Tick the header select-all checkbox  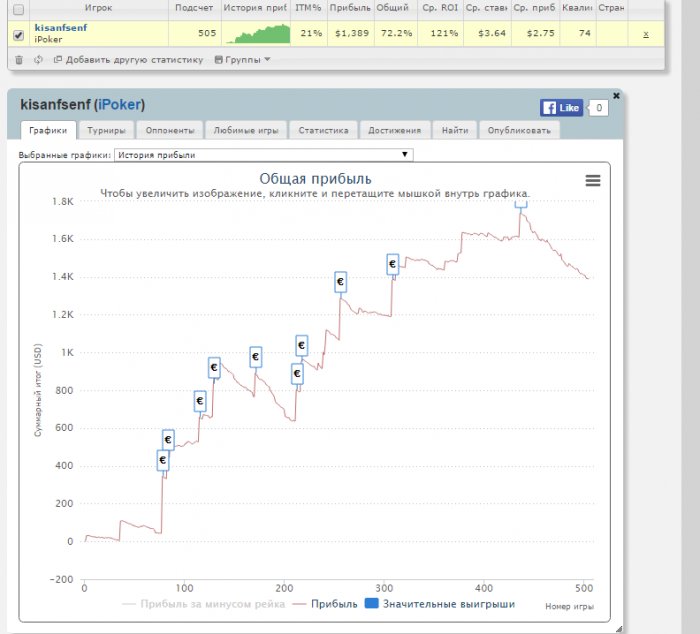[x=18, y=9]
